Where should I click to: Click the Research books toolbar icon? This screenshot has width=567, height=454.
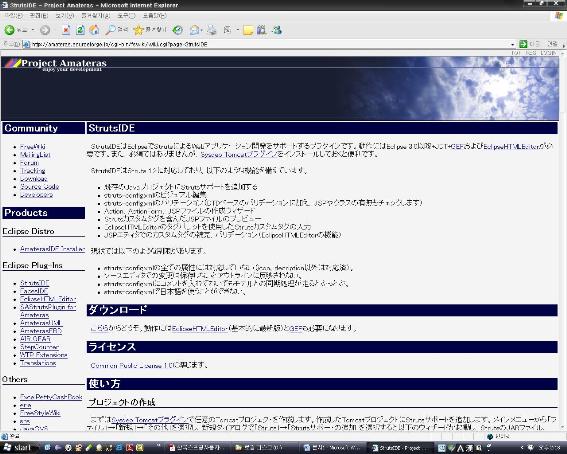(x=261, y=30)
